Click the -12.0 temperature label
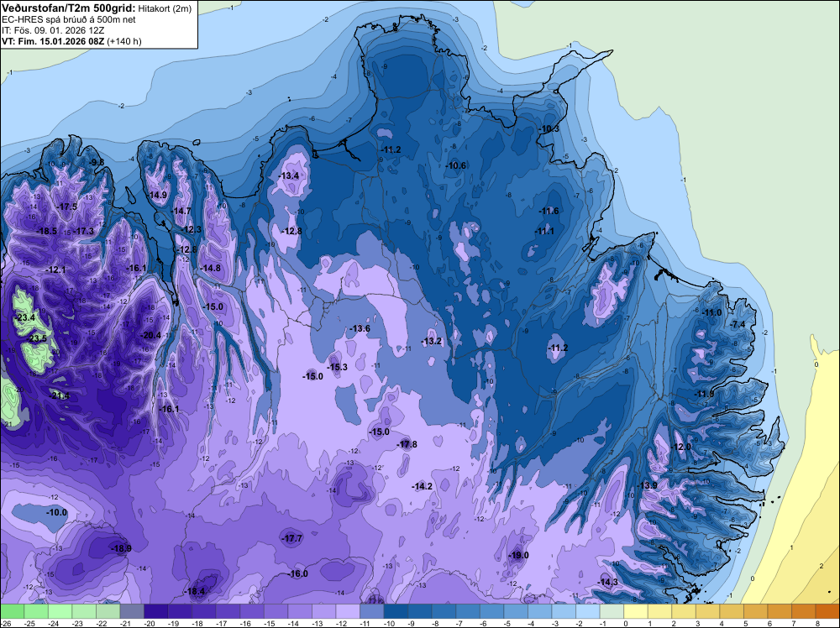Image resolution: width=840 pixels, height=628 pixels. [x=680, y=447]
